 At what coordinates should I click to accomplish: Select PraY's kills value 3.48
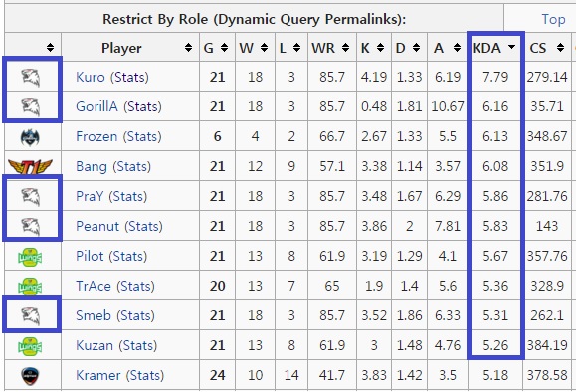374,196
